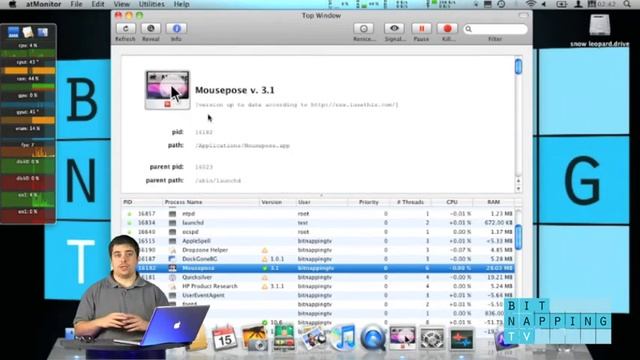Screen dimensions: 640x360
Task: Click the green version check on Mousepose row
Action: (264, 268)
